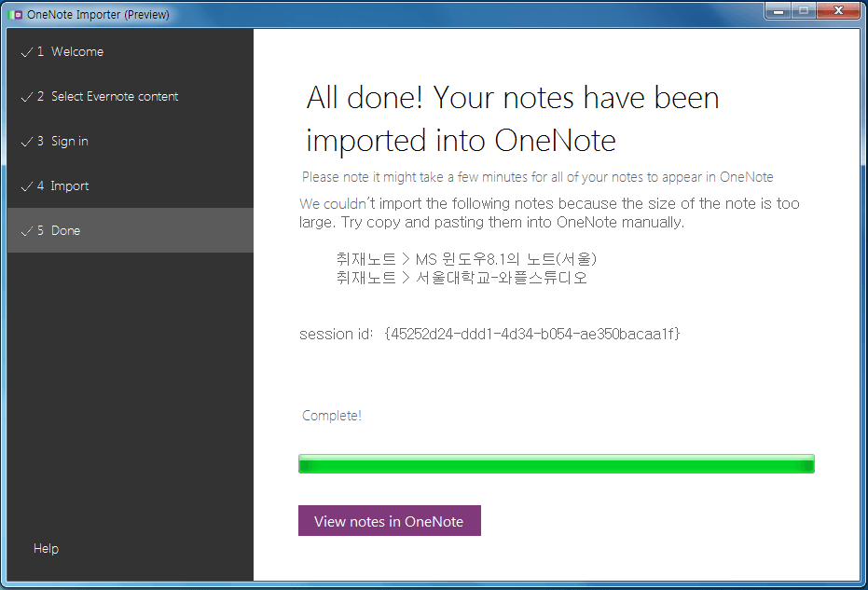Click the session id GUID text

point(531,334)
